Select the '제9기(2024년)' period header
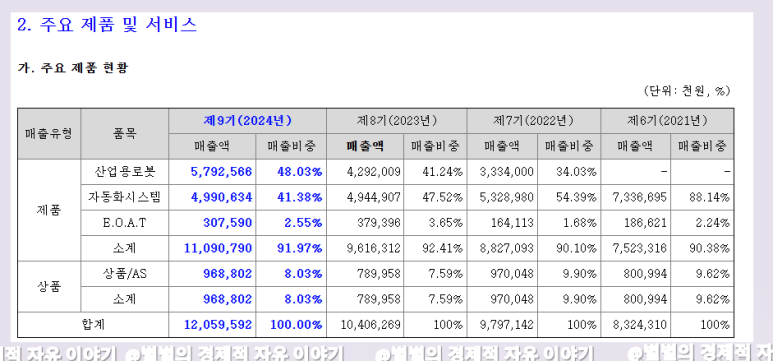 click(x=247, y=121)
